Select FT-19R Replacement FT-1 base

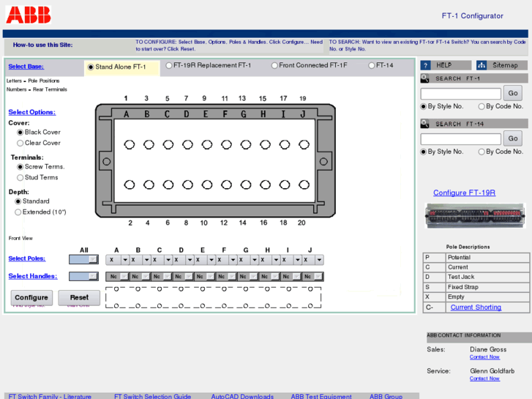pyautogui.click(x=169, y=65)
